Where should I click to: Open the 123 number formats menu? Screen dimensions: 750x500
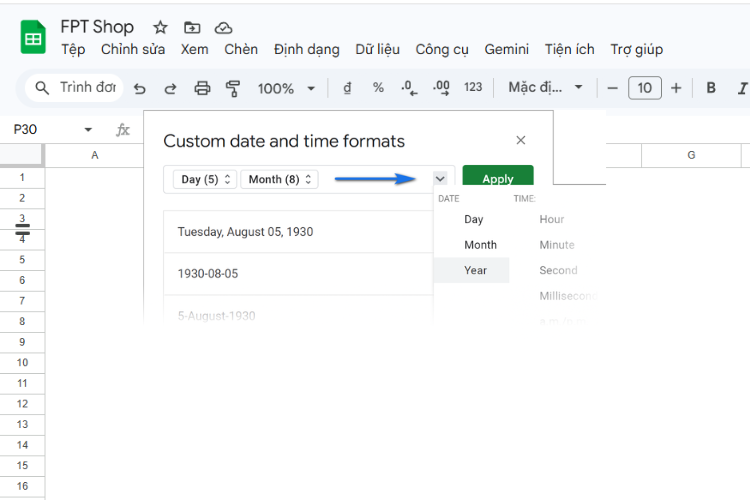[x=473, y=87]
